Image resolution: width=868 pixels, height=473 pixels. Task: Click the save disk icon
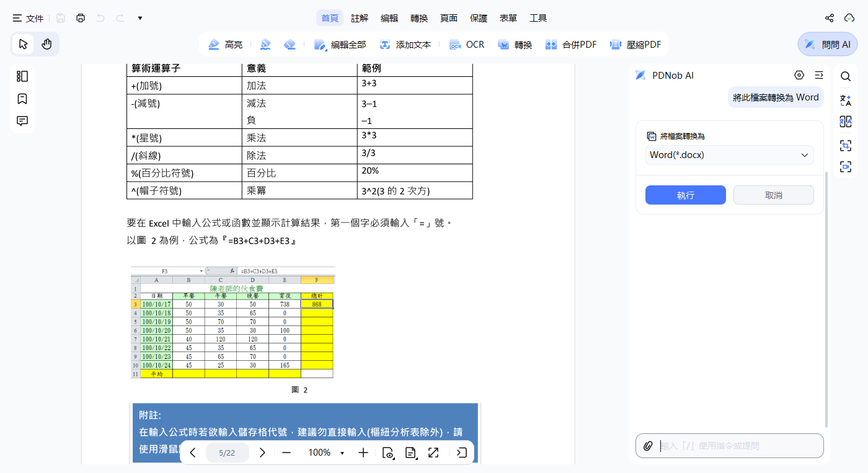pyautogui.click(x=61, y=18)
